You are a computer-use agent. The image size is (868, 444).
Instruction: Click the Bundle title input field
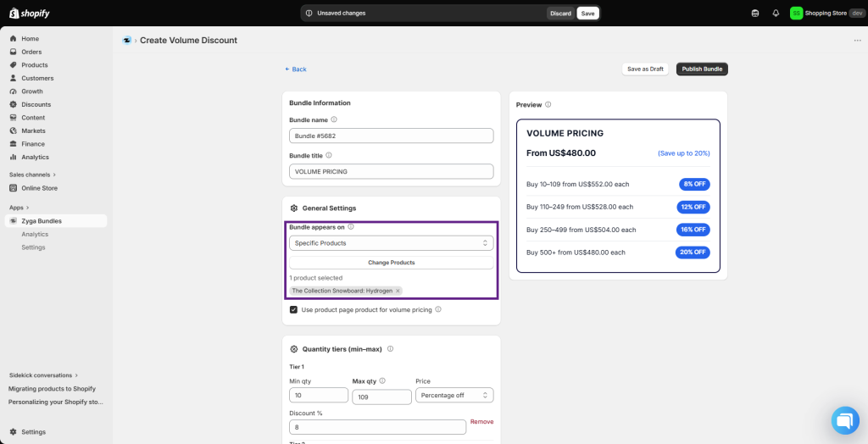(392, 172)
